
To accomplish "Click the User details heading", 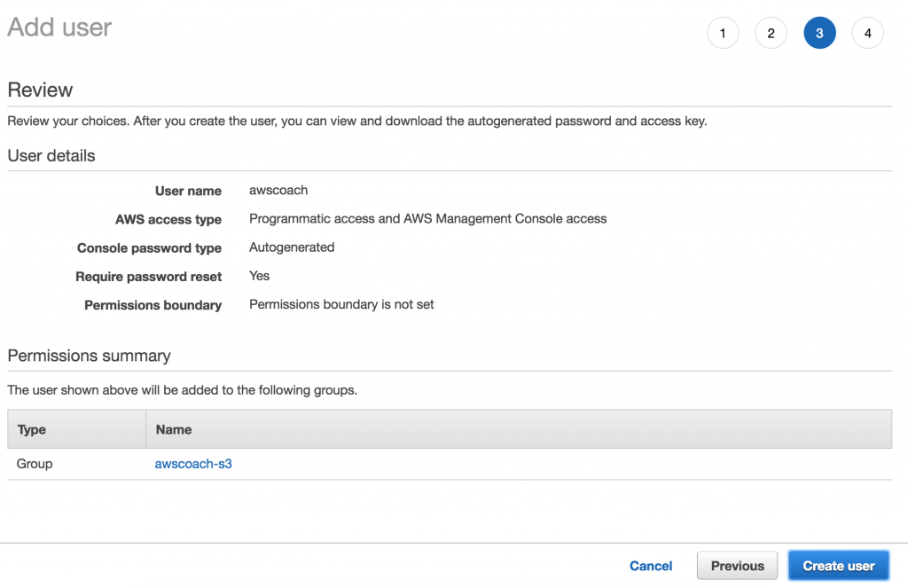I will pos(51,155).
